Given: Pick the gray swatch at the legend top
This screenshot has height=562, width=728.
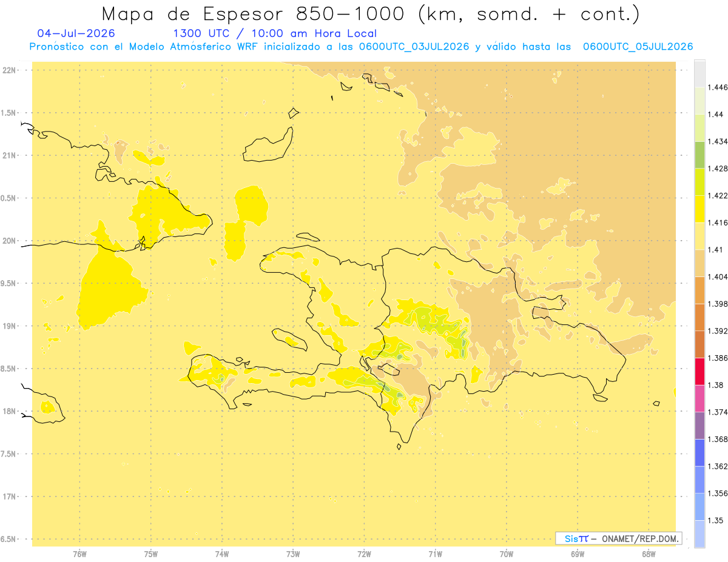Looking at the screenshot, I should click(x=699, y=73).
